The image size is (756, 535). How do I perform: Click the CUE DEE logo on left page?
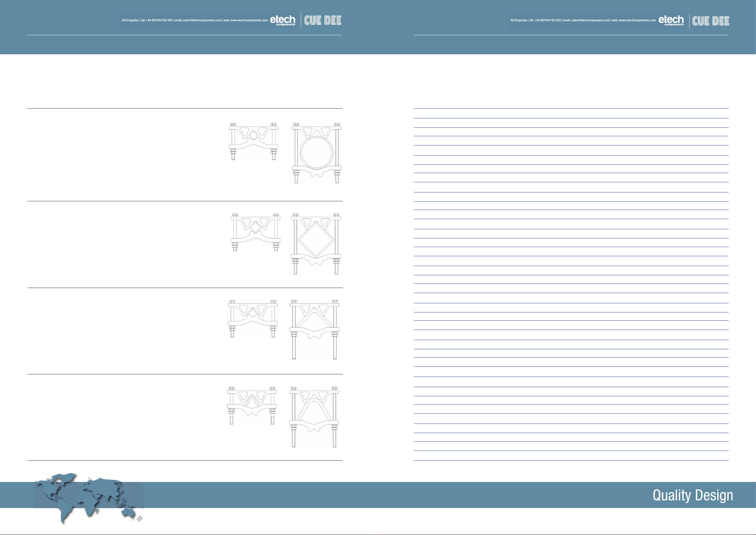(x=323, y=20)
